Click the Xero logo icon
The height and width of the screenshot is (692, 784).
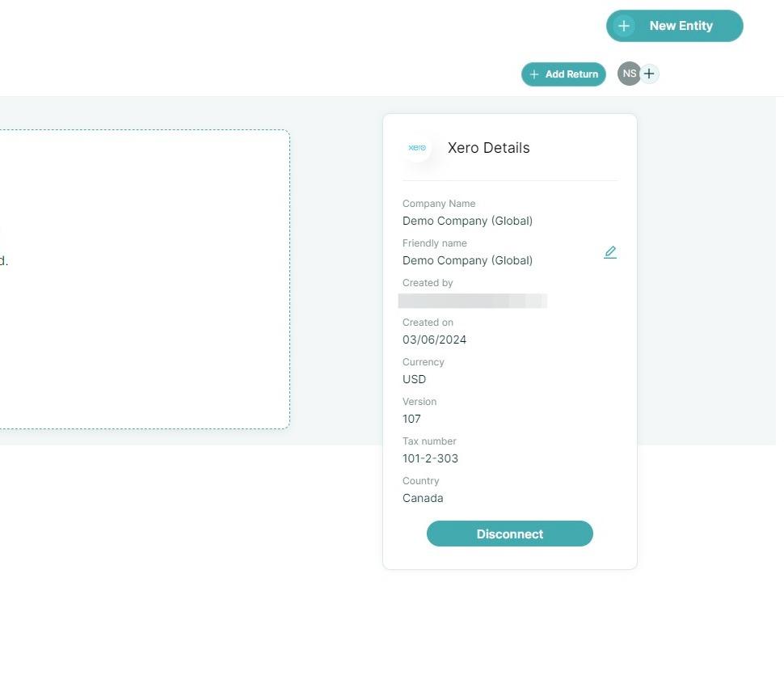417,147
